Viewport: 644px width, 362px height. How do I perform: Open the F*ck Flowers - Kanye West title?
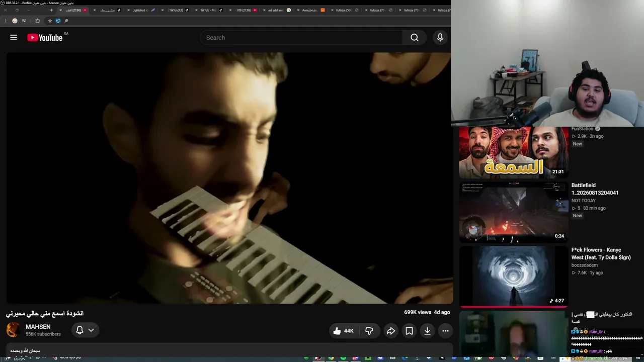[601, 253]
